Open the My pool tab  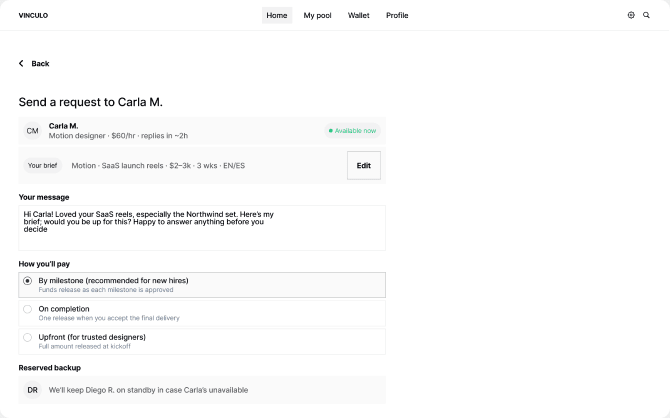(x=317, y=15)
